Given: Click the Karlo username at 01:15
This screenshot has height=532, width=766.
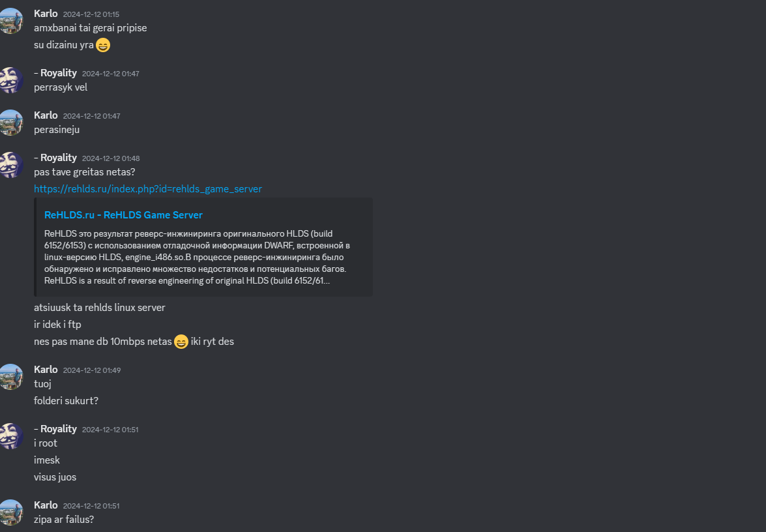Looking at the screenshot, I should (46, 14).
